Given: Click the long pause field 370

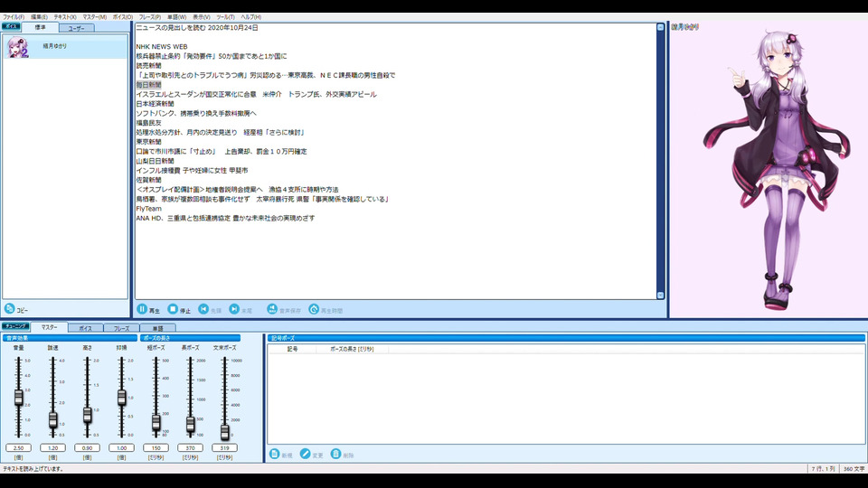Looking at the screenshot, I should tap(191, 447).
